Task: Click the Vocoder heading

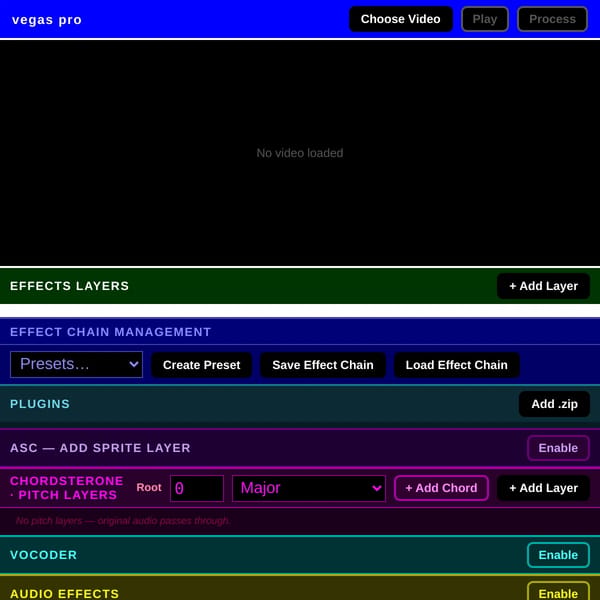Action: 44,555
